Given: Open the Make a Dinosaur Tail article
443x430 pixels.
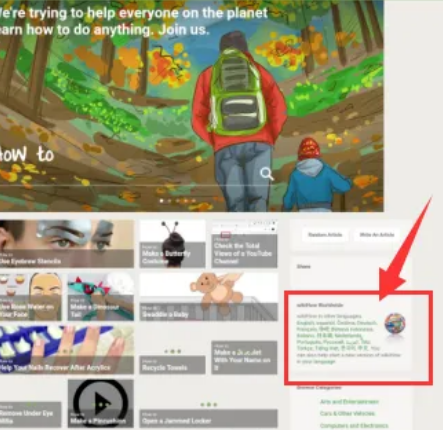Looking at the screenshot, I should 101,297.
